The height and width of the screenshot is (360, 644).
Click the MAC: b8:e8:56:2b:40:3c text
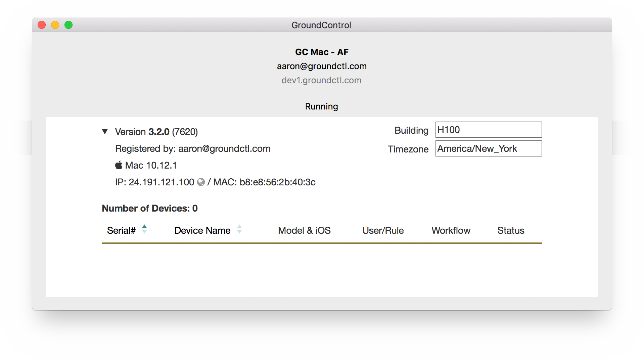(265, 182)
